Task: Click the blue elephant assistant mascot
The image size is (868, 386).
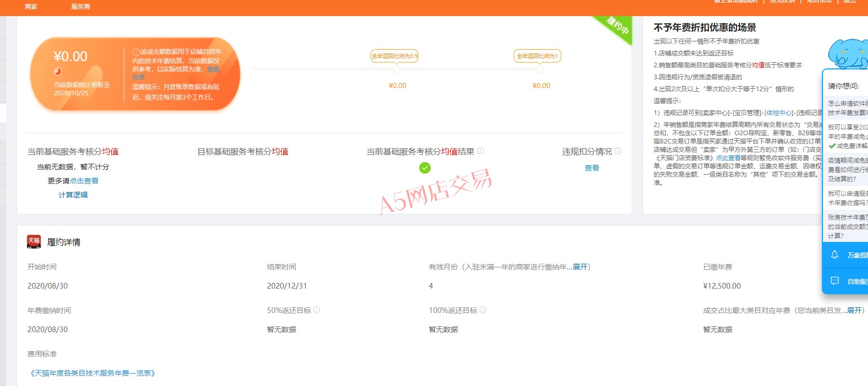Action: click(848, 53)
